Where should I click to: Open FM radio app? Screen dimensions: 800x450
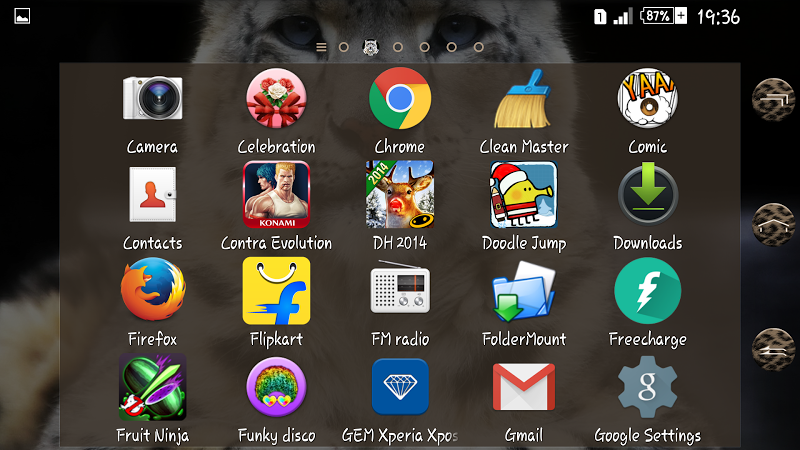point(400,287)
